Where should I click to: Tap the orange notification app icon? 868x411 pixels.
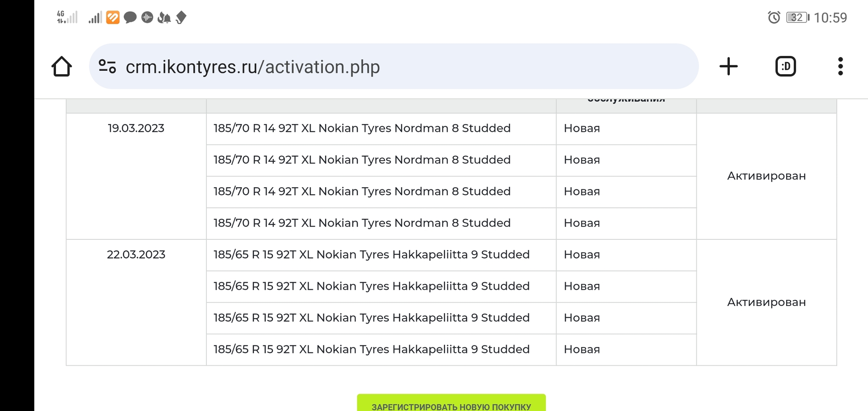[x=113, y=17]
